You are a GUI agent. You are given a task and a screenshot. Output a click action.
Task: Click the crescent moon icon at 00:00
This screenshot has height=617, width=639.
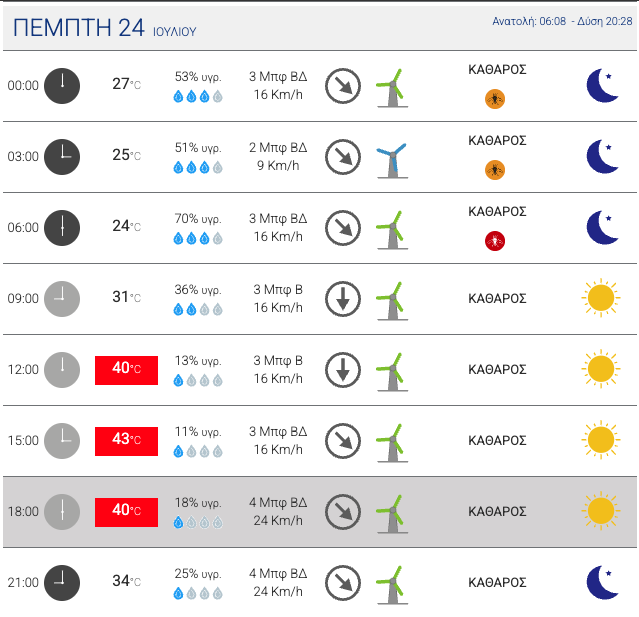[x=602, y=85]
